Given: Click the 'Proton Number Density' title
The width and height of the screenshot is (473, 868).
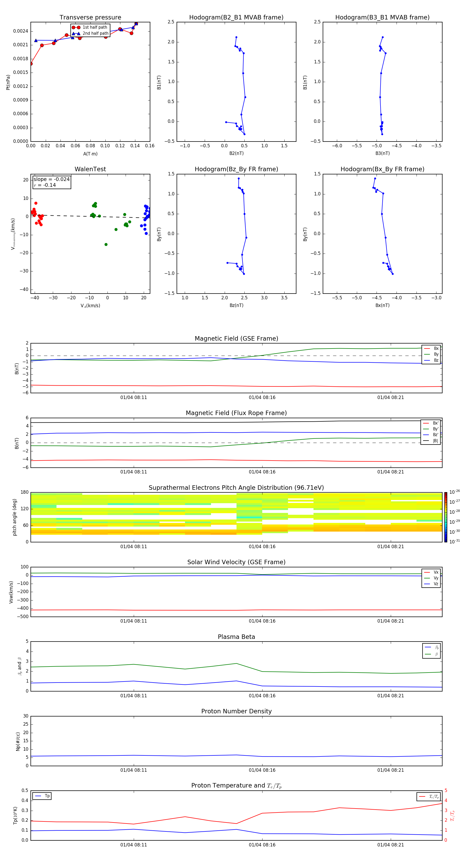Looking at the screenshot, I should 236,711.
